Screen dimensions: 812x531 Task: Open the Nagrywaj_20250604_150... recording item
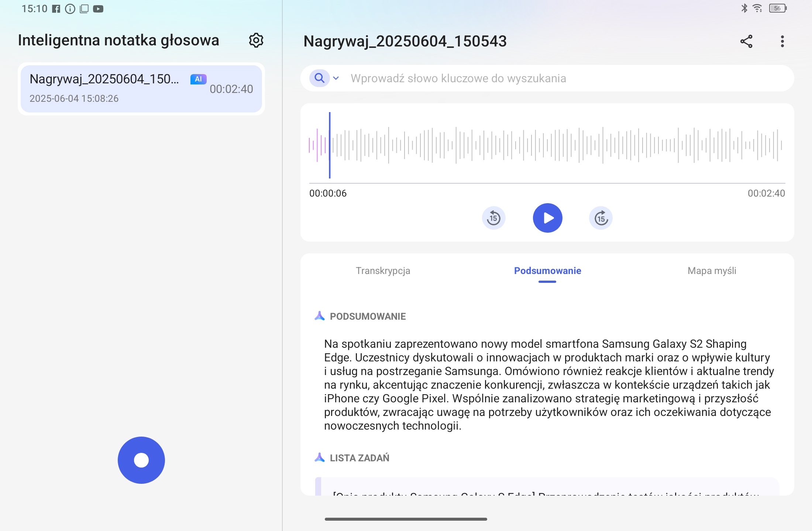[x=141, y=89]
